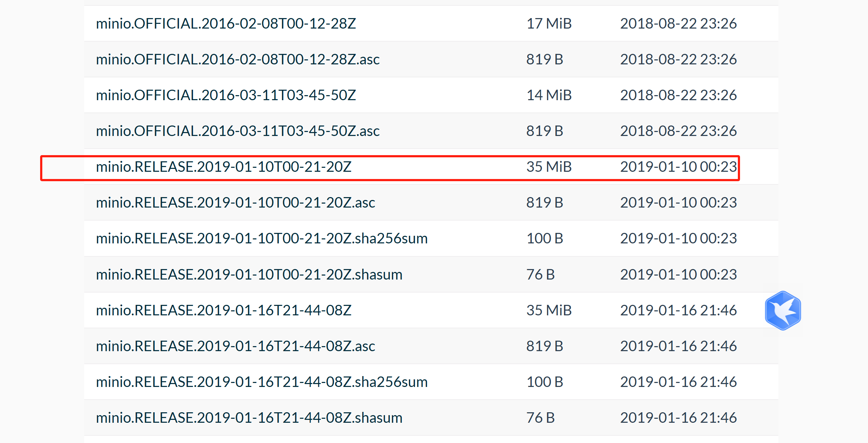
Task: Open minio.RELEASE.2019-01-16T21-44-08Z.sha256sum checksum
Action: [x=261, y=382]
